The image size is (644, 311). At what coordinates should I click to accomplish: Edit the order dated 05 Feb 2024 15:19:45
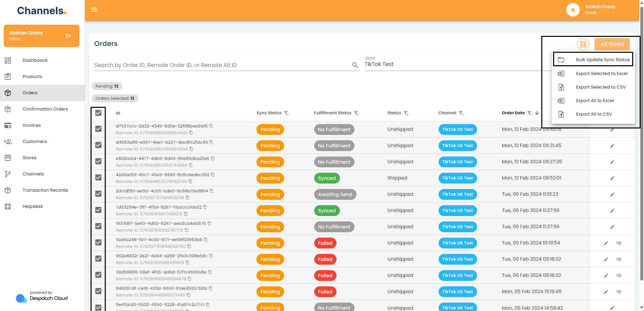[606, 292]
